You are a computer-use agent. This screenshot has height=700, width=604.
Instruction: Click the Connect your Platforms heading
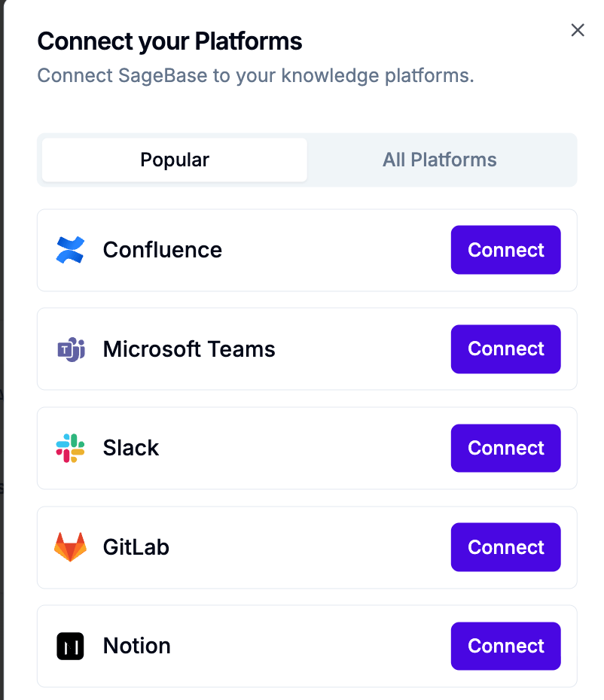click(169, 41)
